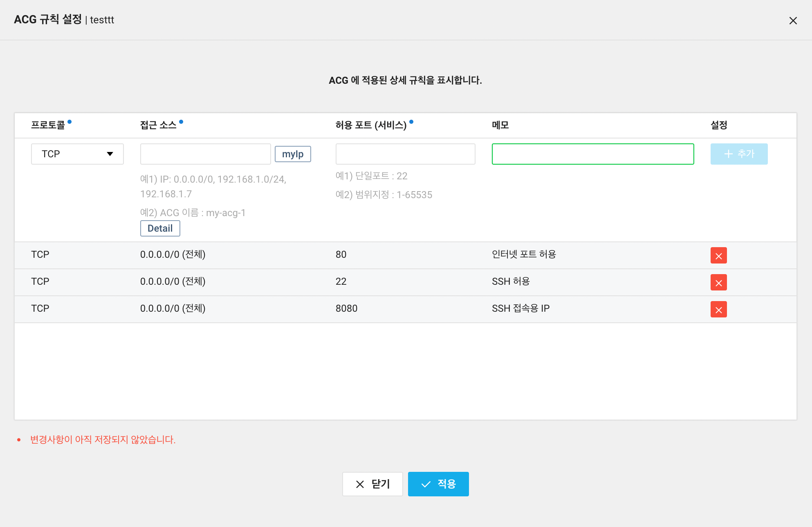
Task: Click TCP protocol in port 22 row
Action: (x=40, y=281)
